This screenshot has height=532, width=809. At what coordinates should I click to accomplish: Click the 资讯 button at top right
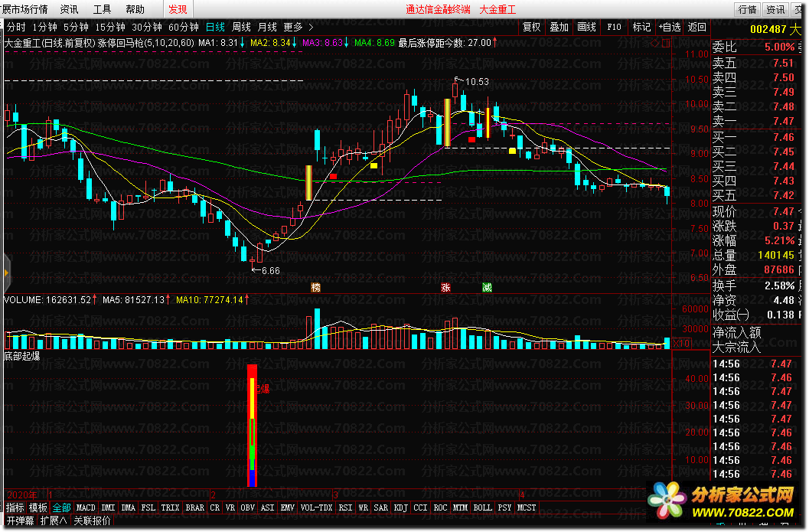[775, 9]
